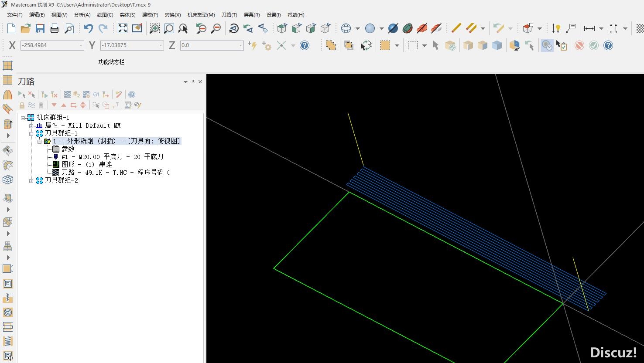The height and width of the screenshot is (363, 644).
Task: Fit geometry to screen
Action: [123, 28]
